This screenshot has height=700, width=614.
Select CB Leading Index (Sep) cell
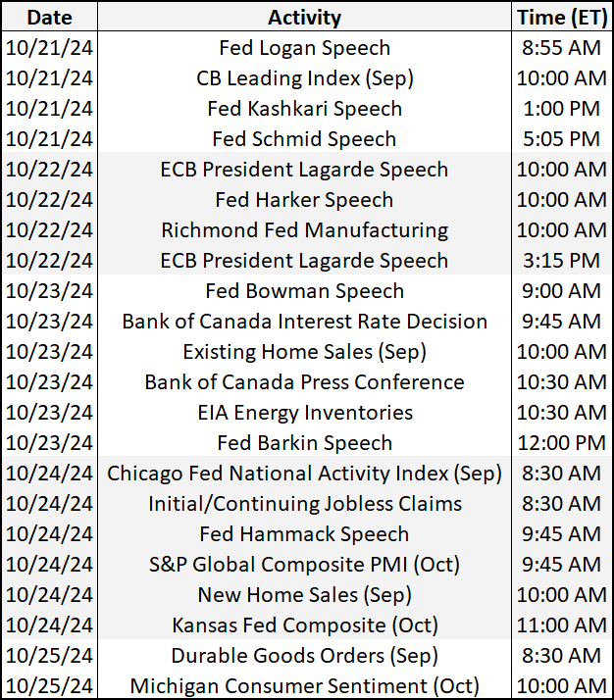pyautogui.click(x=304, y=78)
